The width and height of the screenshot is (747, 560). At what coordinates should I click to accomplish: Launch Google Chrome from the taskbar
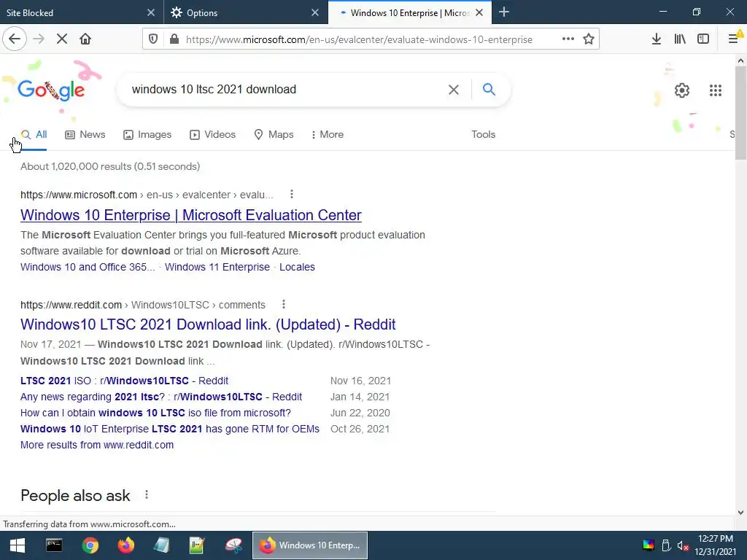pyautogui.click(x=90, y=545)
